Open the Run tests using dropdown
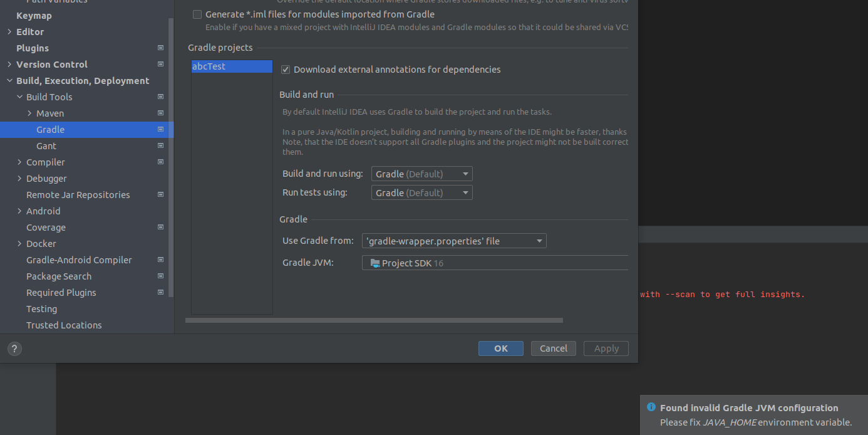 422,192
